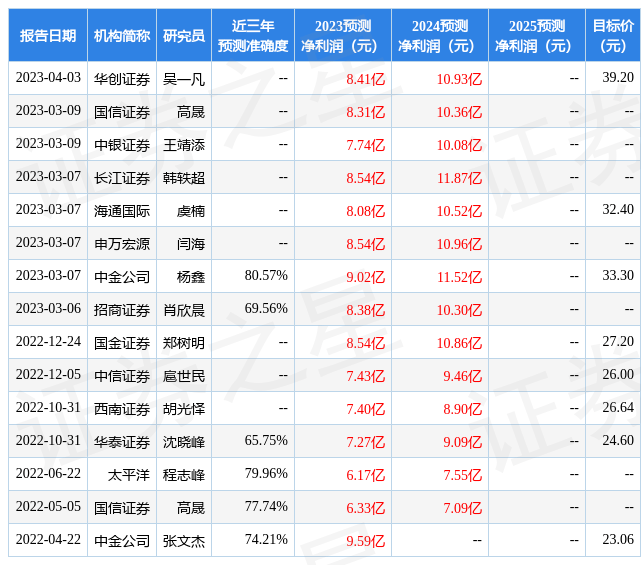This screenshot has height=565, width=641.
Task: Click target price 26.64
Action: point(618,408)
